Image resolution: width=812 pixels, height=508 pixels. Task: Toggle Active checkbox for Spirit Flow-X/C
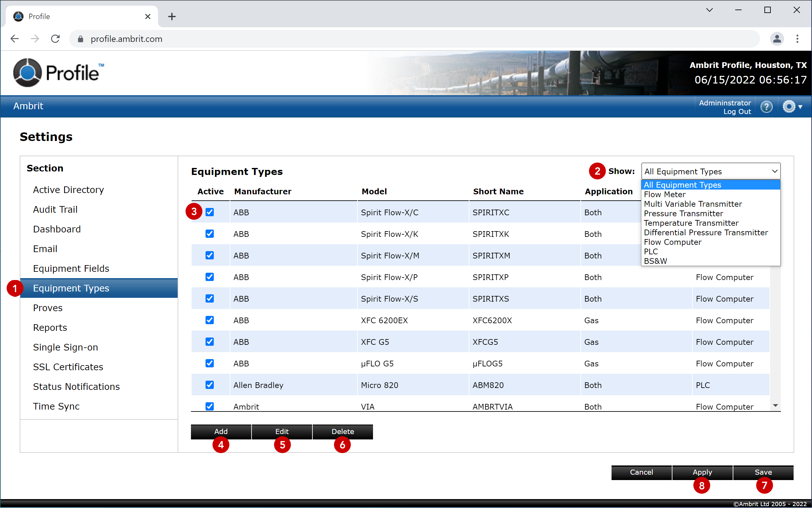[210, 212]
